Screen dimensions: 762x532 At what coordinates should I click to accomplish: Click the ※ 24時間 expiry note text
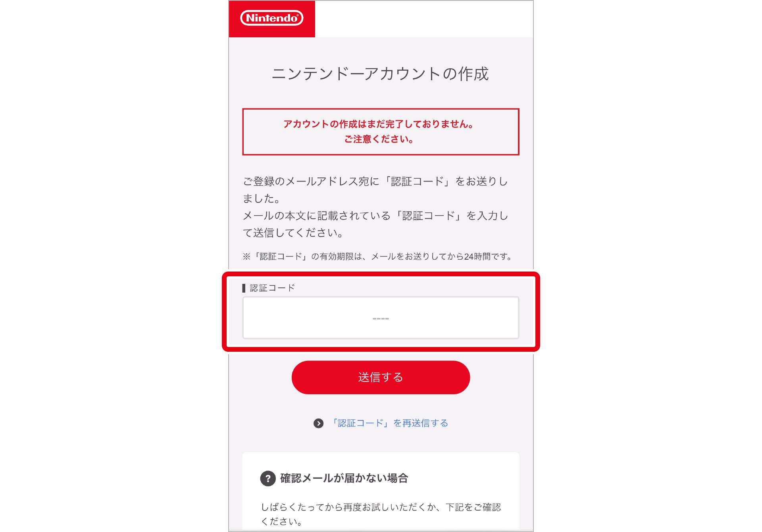378,256
